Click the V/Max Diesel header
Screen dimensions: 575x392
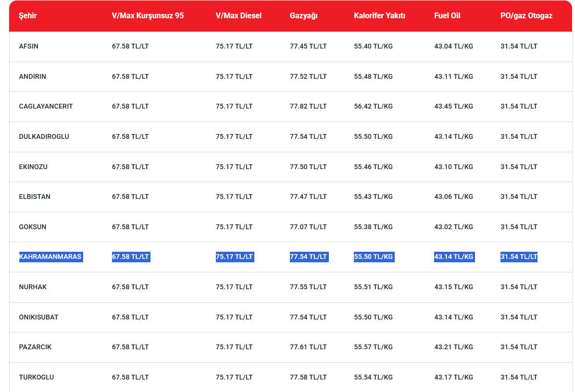[x=239, y=16]
